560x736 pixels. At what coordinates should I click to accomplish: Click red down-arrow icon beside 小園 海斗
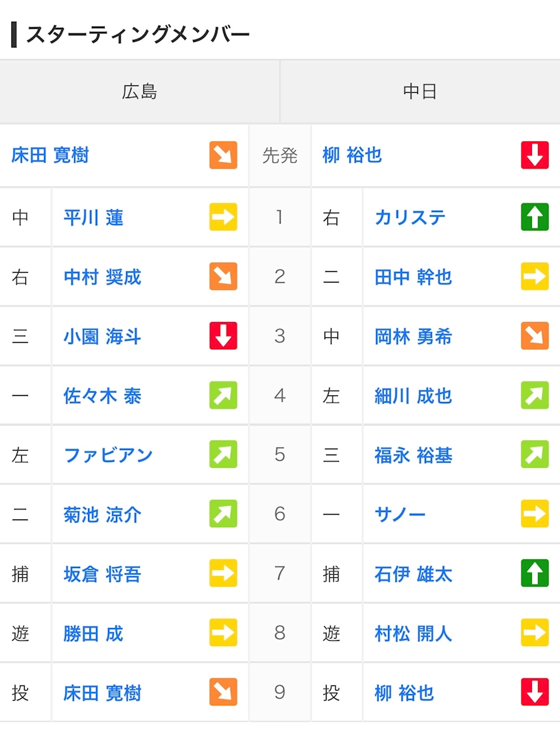(x=223, y=336)
